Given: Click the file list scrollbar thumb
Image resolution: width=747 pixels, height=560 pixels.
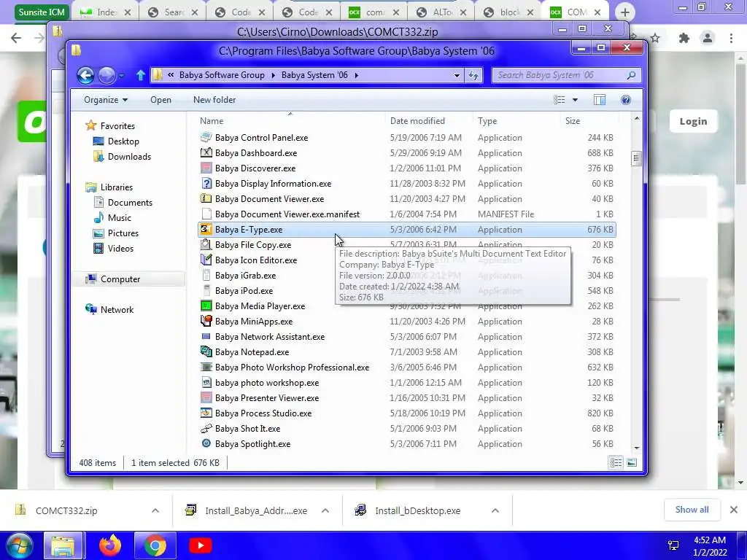Looking at the screenshot, I should tap(636, 158).
